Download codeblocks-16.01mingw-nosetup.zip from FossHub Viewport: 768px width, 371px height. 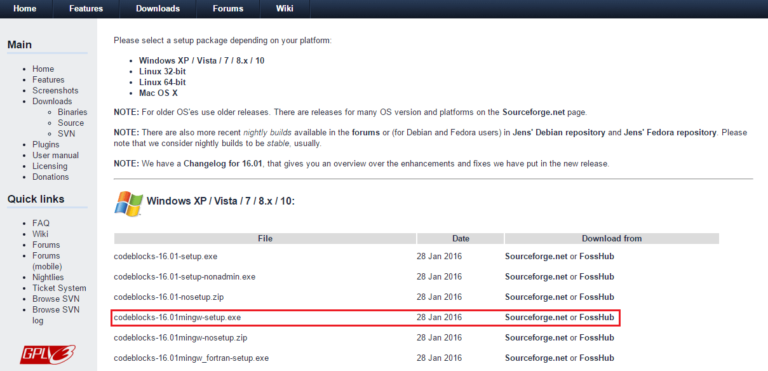pos(597,338)
